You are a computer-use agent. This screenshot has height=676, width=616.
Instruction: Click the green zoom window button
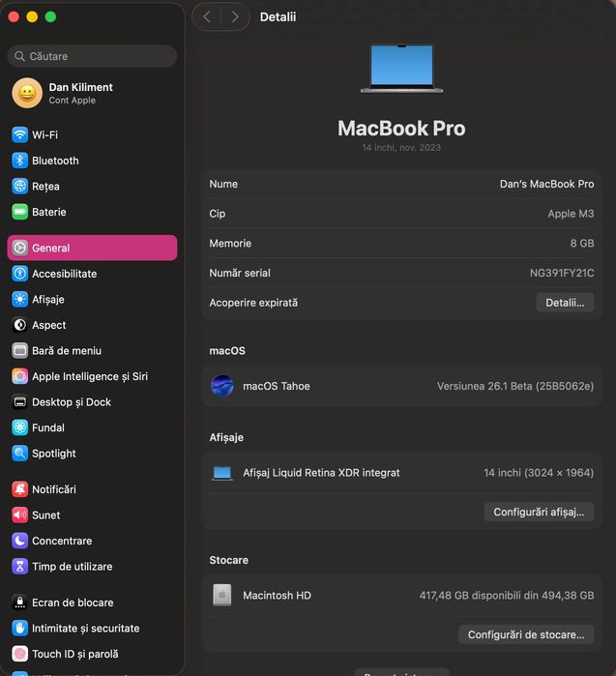pyautogui.click(x=50, y=16)
